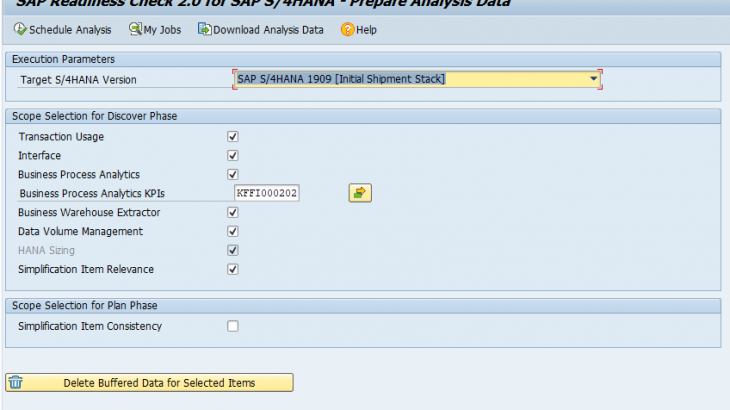This screenshot has height=410, width=730.
Task: Open the Help icon in the toolbar
Action: click(x=347, y=30)
